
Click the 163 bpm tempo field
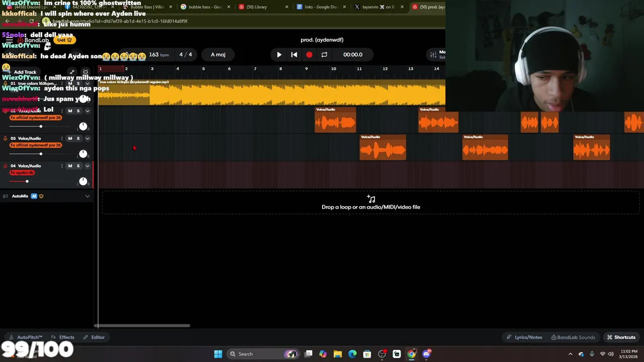[158, 54]
